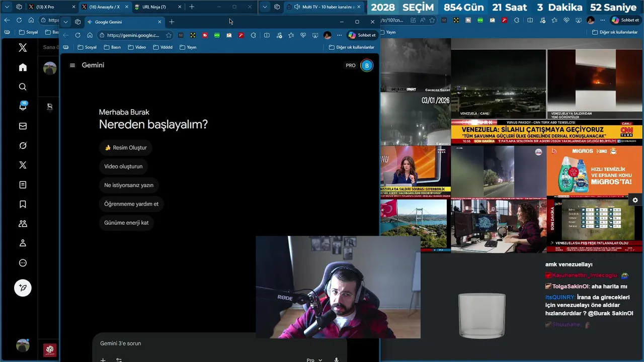Reload the Gemini page

(77, 35)
